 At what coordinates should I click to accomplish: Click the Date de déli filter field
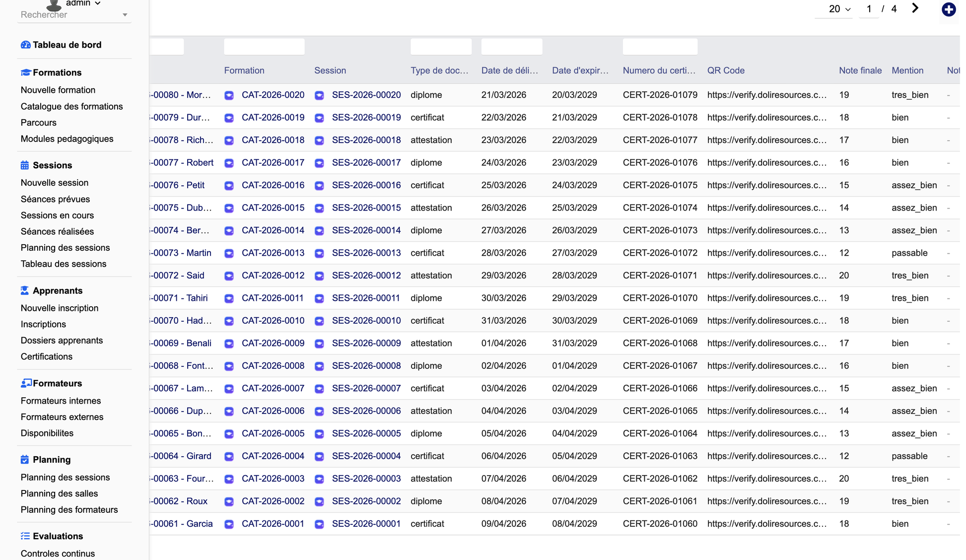[511, 47]
